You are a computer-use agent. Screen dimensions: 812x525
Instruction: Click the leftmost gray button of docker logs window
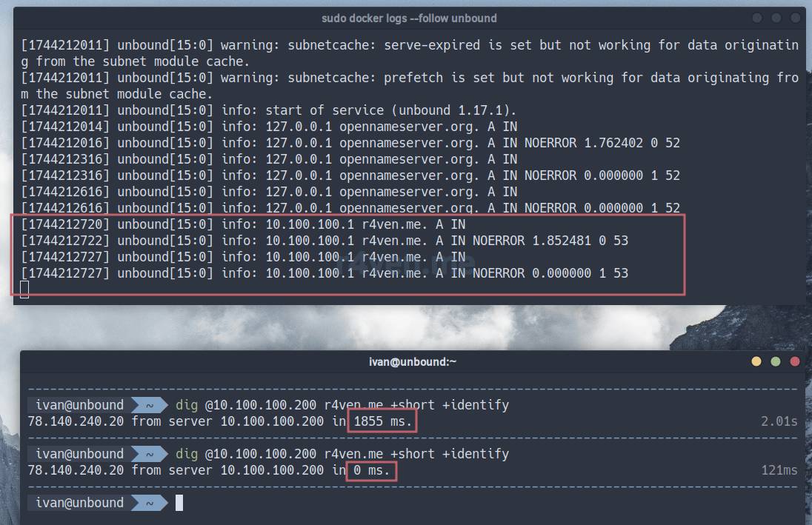click(x=756, y=18)
